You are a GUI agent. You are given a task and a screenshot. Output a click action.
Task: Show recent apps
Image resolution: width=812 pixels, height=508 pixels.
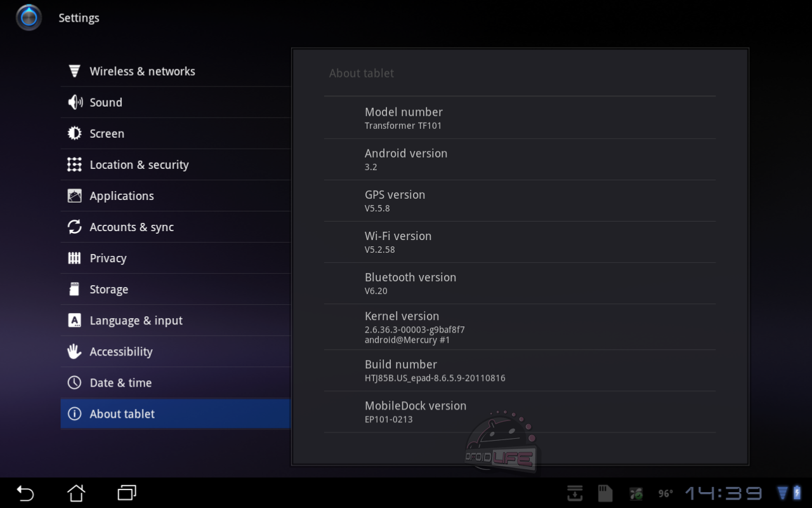[127, 493]
